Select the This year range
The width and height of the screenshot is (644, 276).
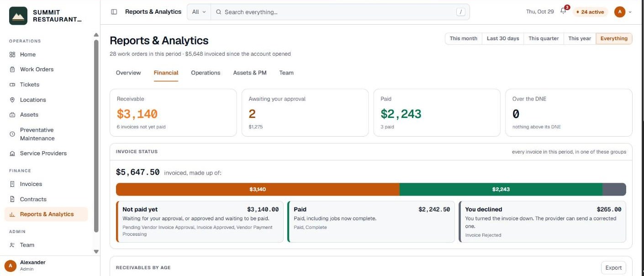[x=580, y=38]
